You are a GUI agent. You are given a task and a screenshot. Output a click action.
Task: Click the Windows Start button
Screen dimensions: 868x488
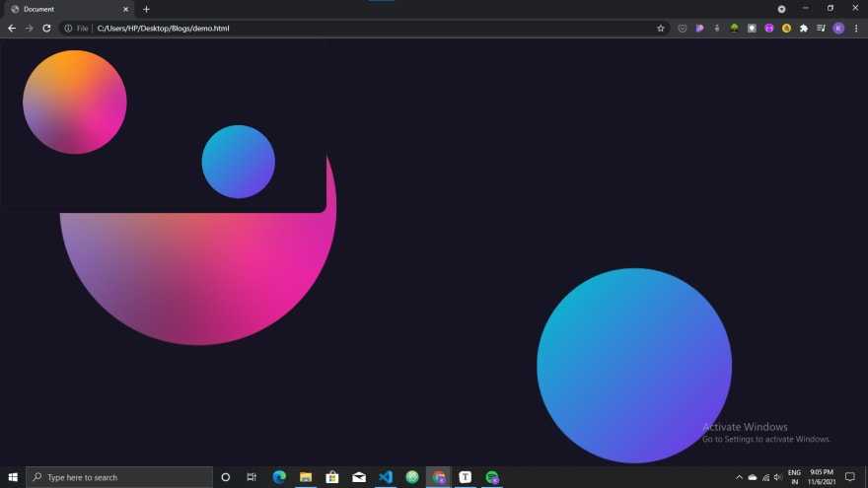(x=13, y=477)
